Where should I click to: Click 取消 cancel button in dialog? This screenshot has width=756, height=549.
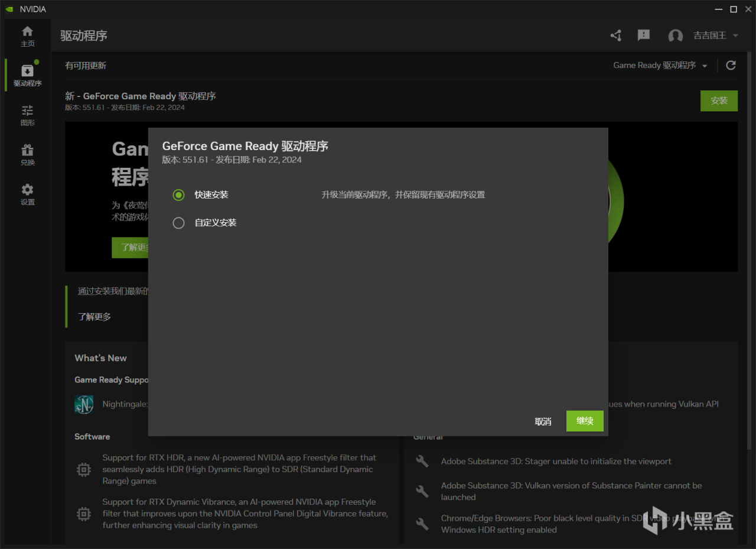(x=543, y=421)
